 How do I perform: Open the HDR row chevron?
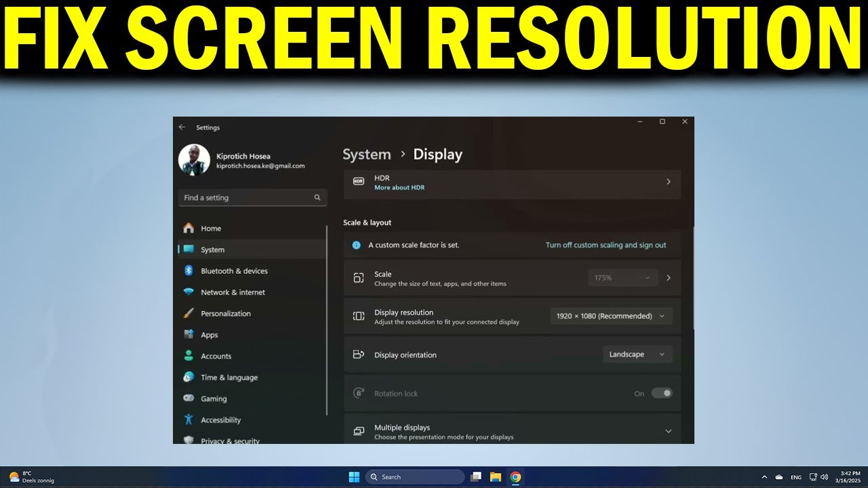pos(668,182)
